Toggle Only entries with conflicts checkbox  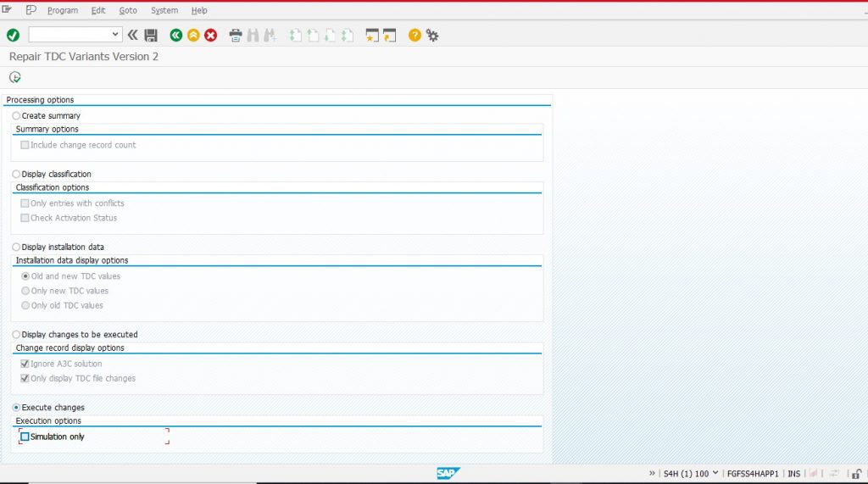pos(25,203)
